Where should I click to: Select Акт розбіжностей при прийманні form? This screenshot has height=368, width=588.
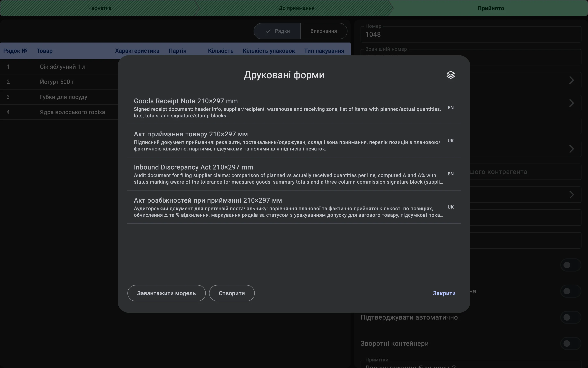[x=294, y=207]
